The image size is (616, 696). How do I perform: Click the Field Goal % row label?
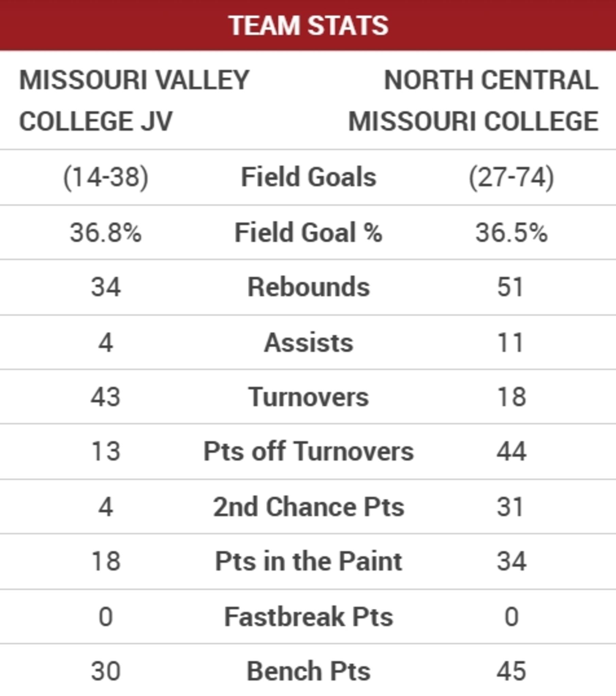click(308, 232)
